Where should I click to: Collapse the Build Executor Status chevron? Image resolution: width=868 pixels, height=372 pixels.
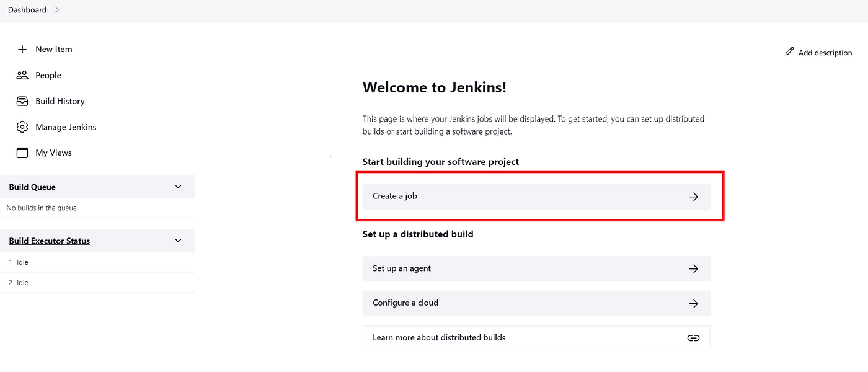179,241
